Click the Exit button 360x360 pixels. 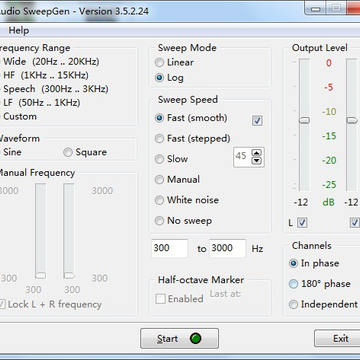(337, 339)
